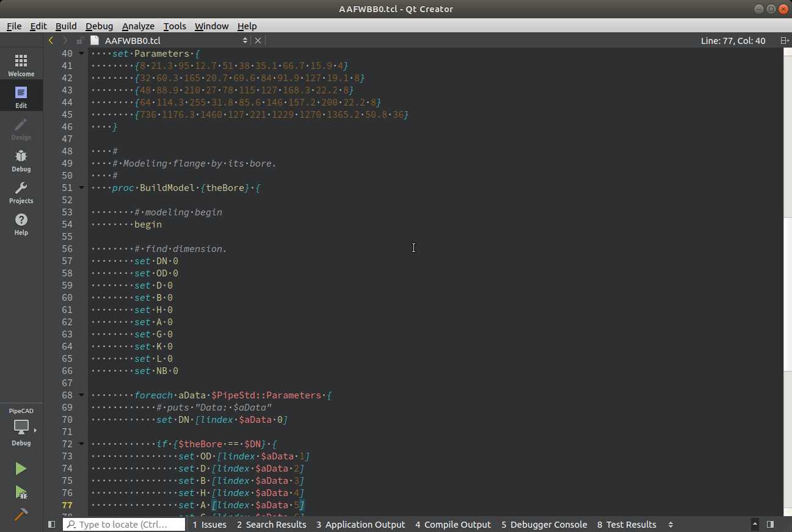Open the Welcome mode
The height and width of the screenshot is (532, 792).
[21, 65]
